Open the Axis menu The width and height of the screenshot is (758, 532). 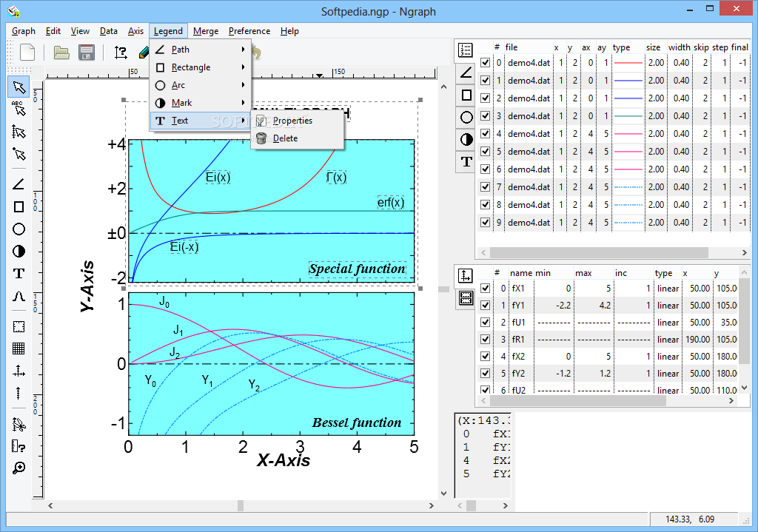tap(136, 31)
